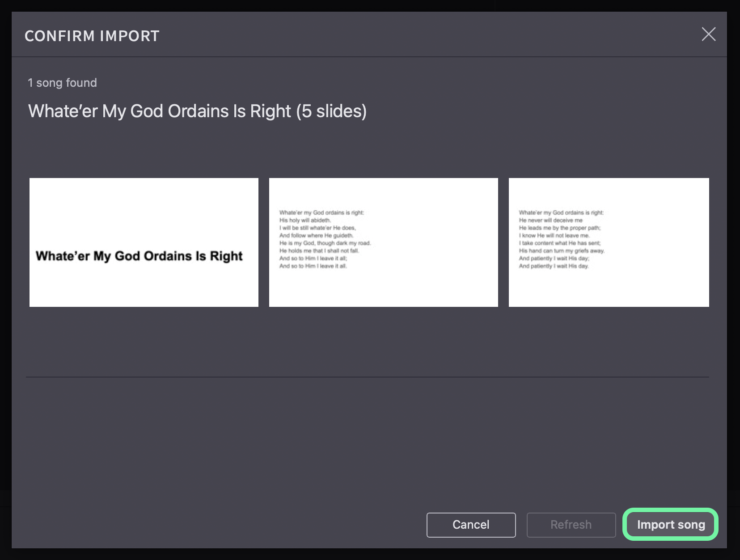Click the Import song button
Image resolution: width=740 pixels, height=560 pixels.
click(670, 524)
